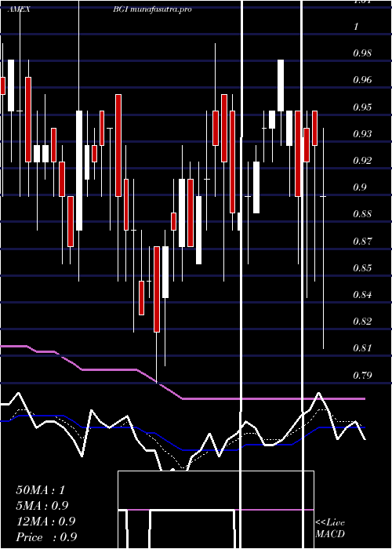Click the BGI munafasutra.pro title text
This screenshot has width=392, height=549.
click(x=152, y=9)
